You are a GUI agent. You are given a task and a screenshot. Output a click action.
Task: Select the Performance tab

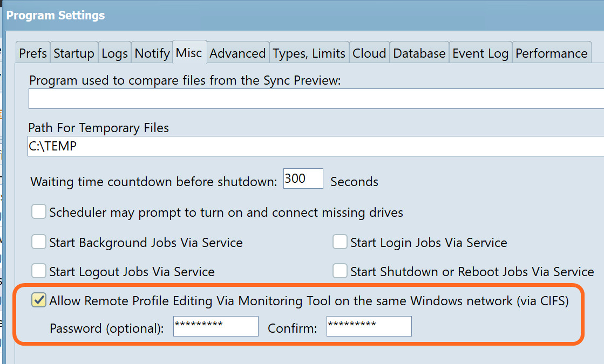(551, 53)
